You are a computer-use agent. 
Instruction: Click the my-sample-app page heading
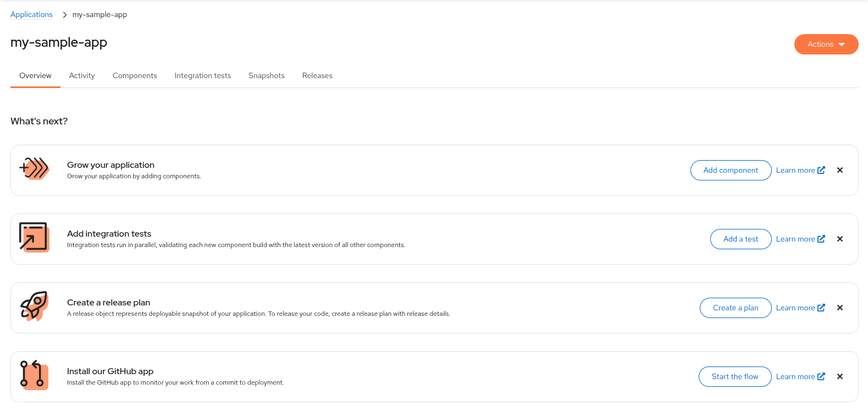pyautogui.click(x=59, y=42)
